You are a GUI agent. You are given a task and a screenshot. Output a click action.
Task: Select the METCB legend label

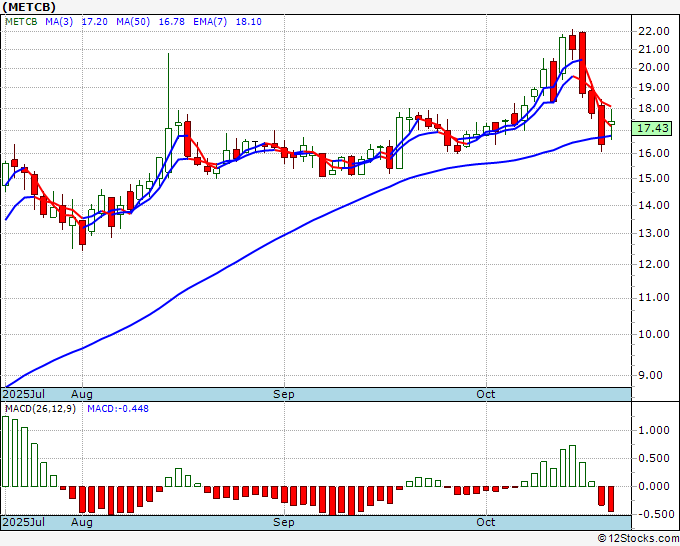[21, 22]
